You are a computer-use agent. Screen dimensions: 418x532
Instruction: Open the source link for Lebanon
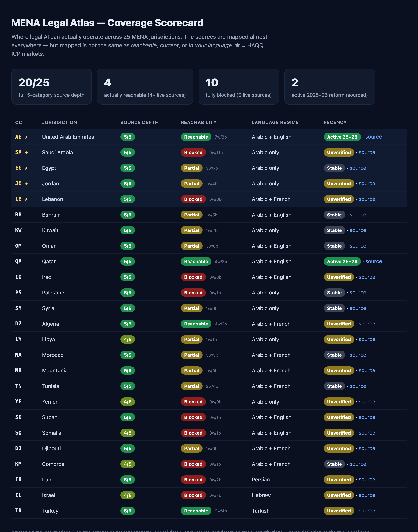367,199
